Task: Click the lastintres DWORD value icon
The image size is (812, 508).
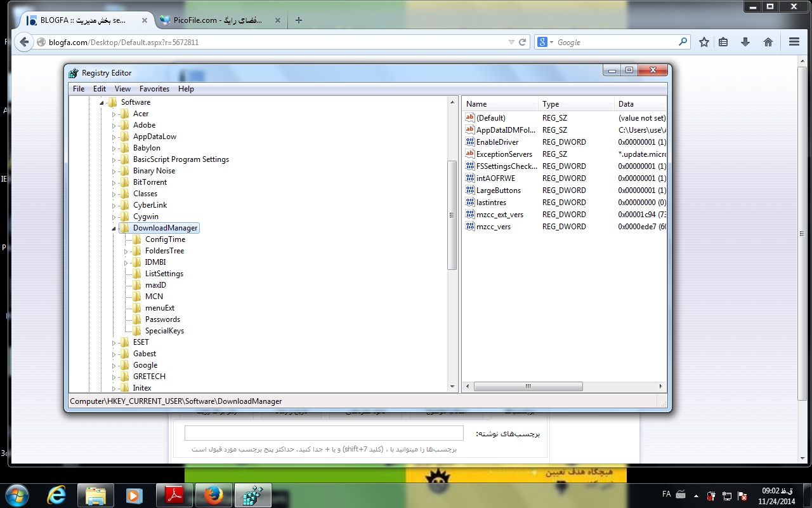Action: [470, 202]
